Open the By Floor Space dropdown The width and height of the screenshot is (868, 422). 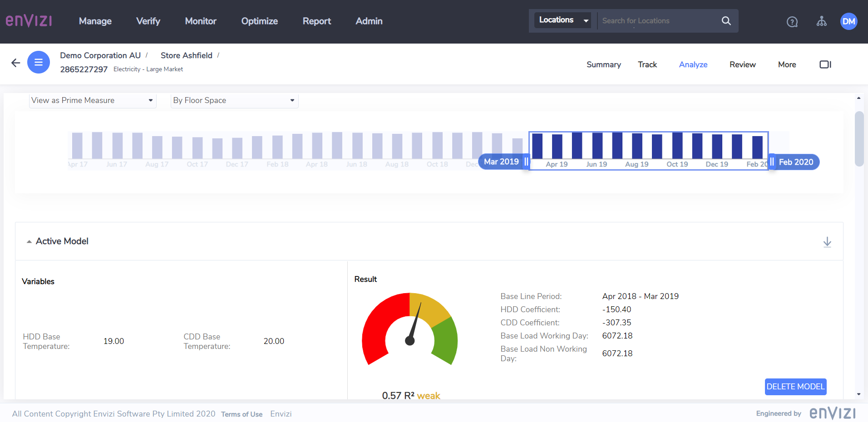pyautogui.click(x=234, y=100)
